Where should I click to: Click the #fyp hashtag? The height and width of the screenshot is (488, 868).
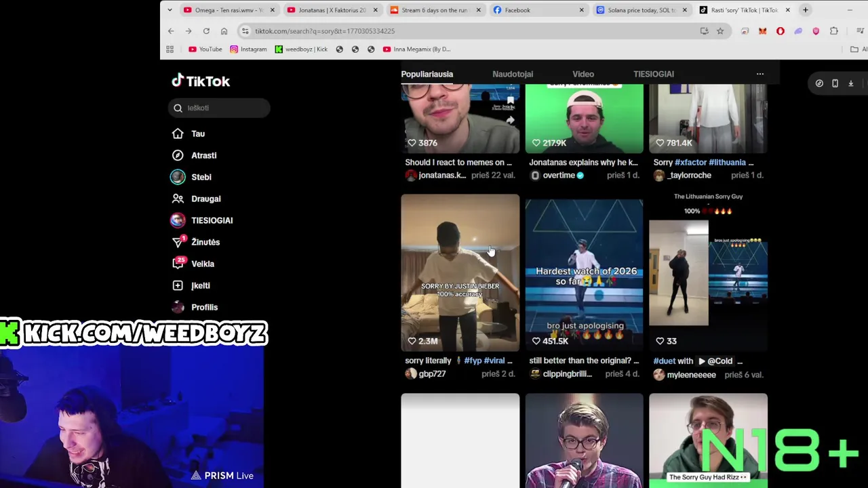coord(473,361)
